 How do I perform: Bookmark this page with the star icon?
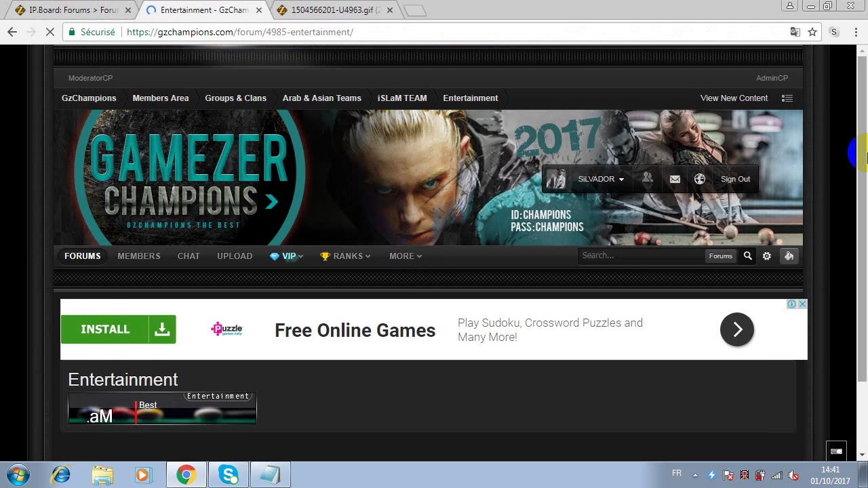pos(812,32)
